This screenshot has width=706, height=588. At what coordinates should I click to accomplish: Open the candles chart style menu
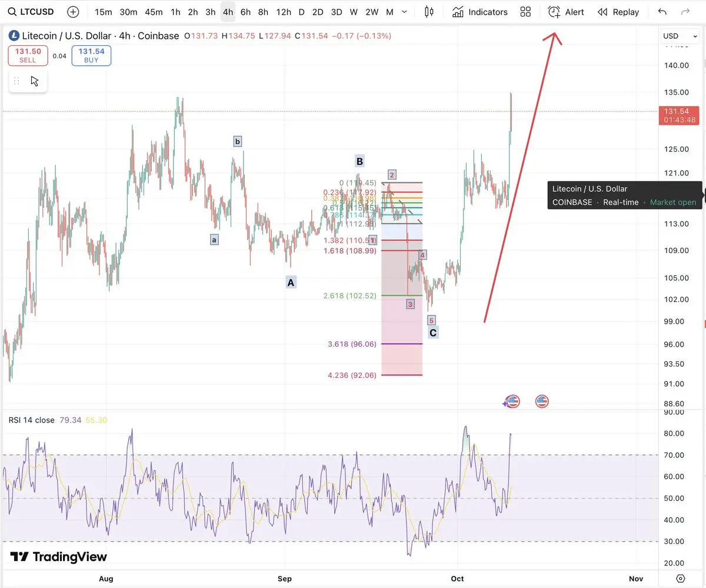429,12
